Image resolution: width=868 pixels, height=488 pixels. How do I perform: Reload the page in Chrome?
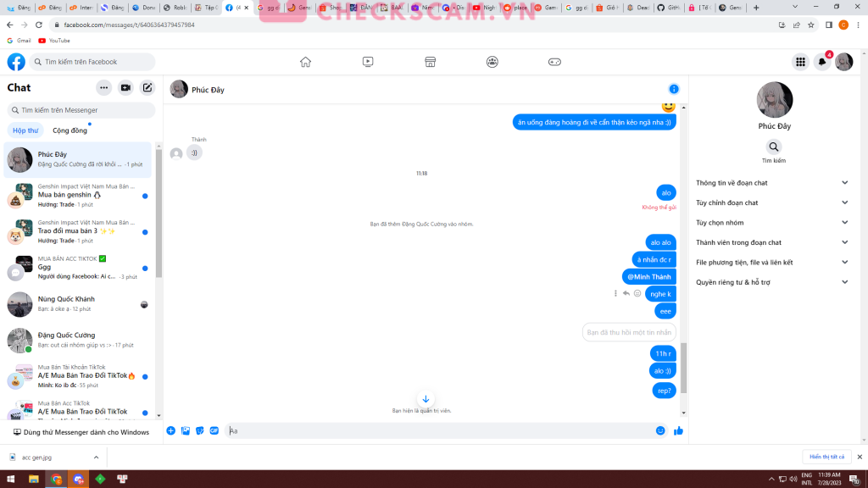tap(39, 25)
